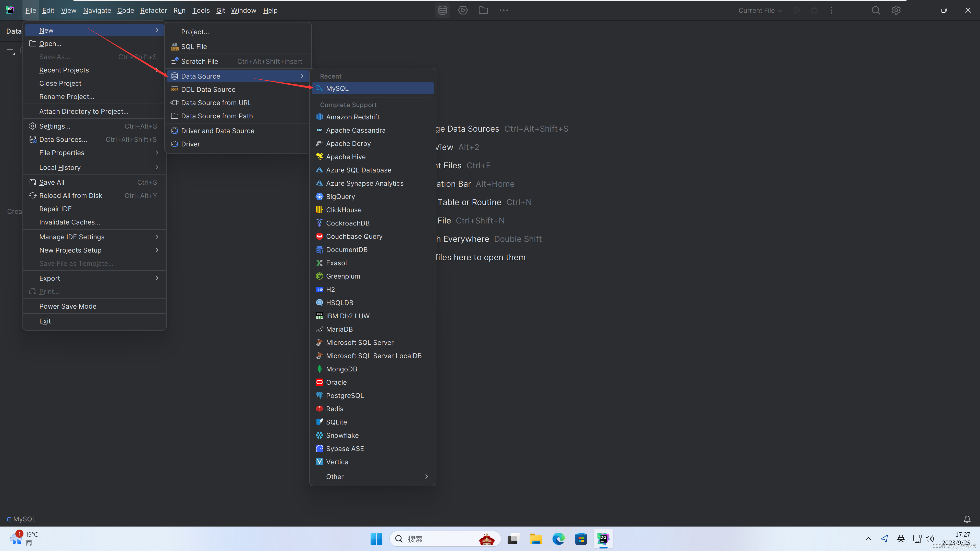Choose Redis data source

[x=372, y=409]
